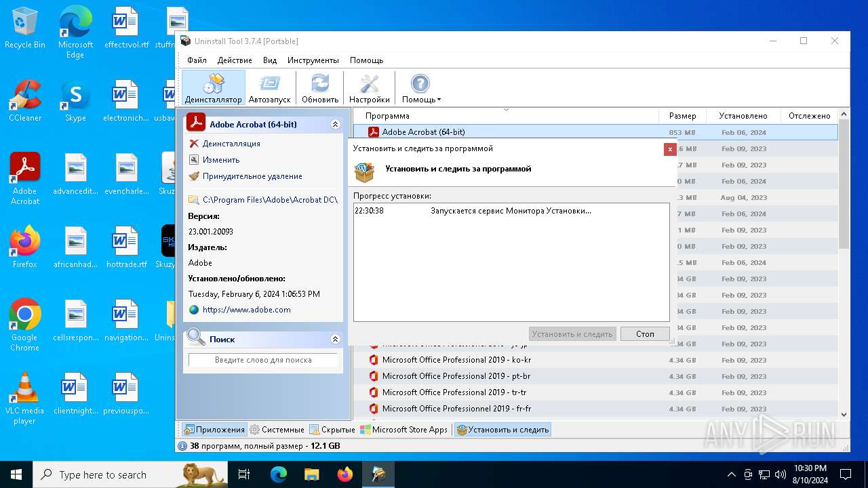Open the Инструменты menu
This screenshot has width=868, height=488.
point(313,60)
